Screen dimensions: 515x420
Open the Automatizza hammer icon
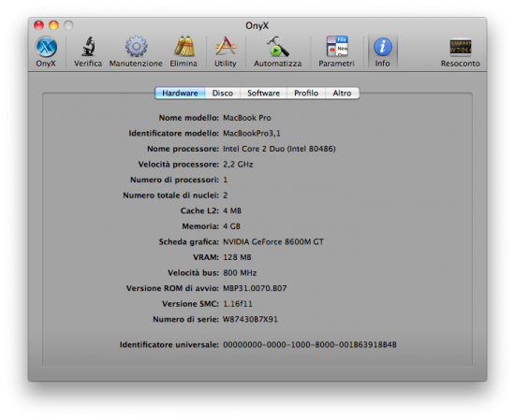[x=277, y=51]
